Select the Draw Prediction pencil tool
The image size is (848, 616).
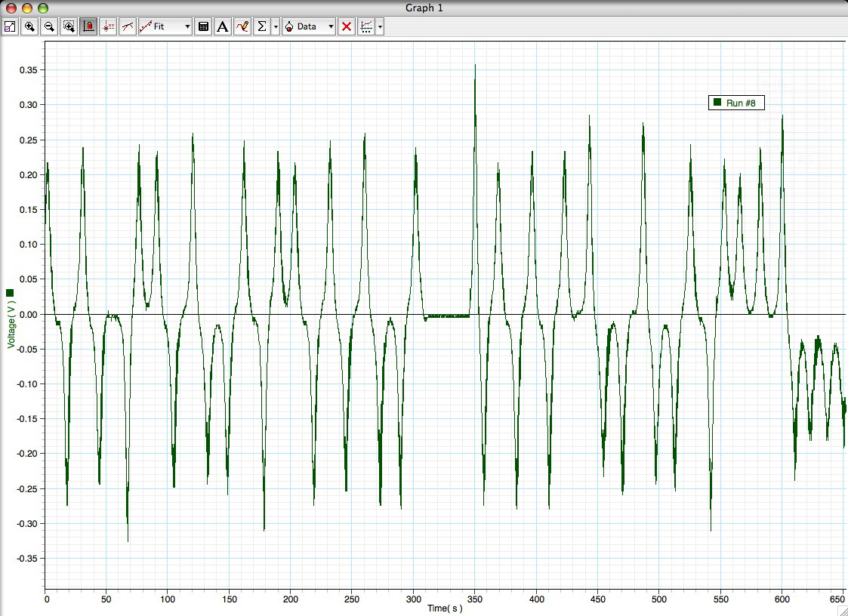point(242,26)
